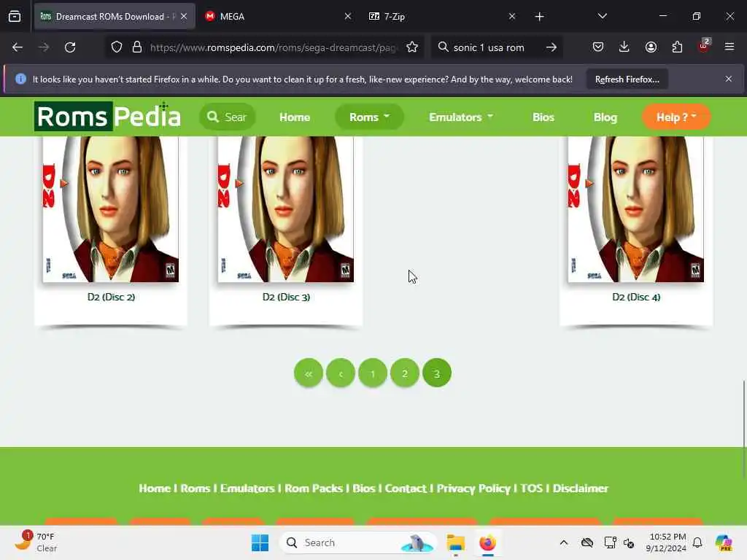Select pagination page 3
The image size is (747, 560).
(x=437, y=373)
